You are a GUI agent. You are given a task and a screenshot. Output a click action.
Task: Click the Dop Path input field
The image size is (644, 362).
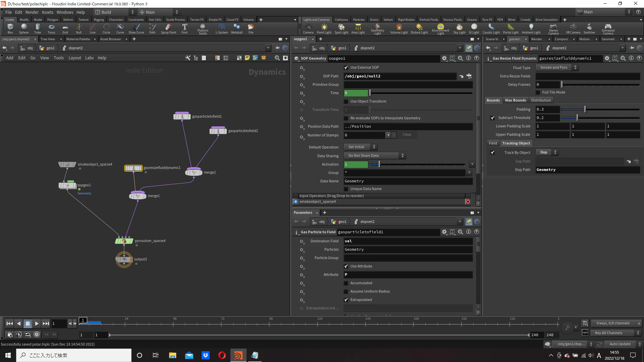pyautogui.click(x=588, y=170)
